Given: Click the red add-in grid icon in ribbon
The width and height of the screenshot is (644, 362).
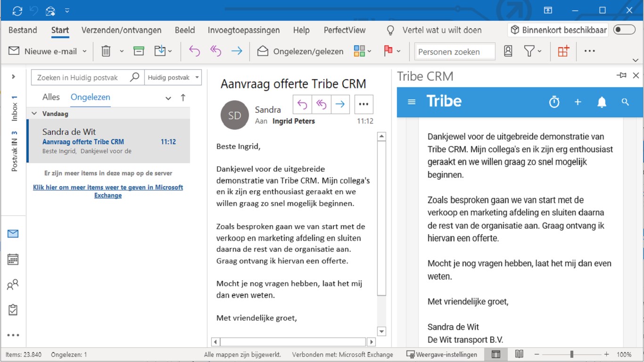Looking at the screenshot, I should pyautogui.click(x=563, y=51).
